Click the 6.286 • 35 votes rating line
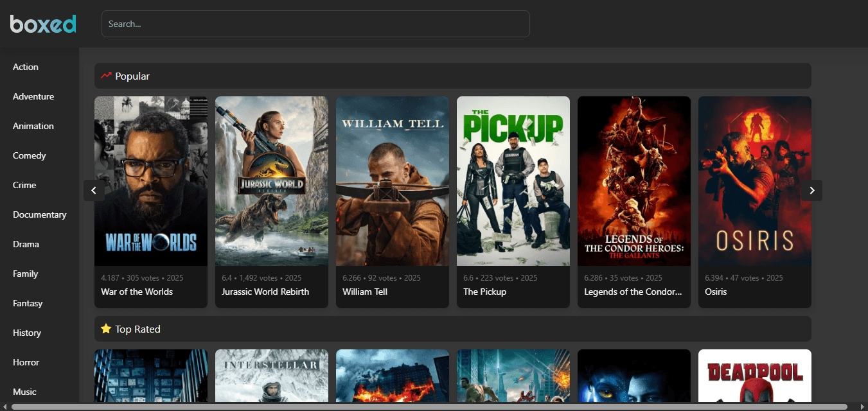868x411 pixels. tap(623, 278)
